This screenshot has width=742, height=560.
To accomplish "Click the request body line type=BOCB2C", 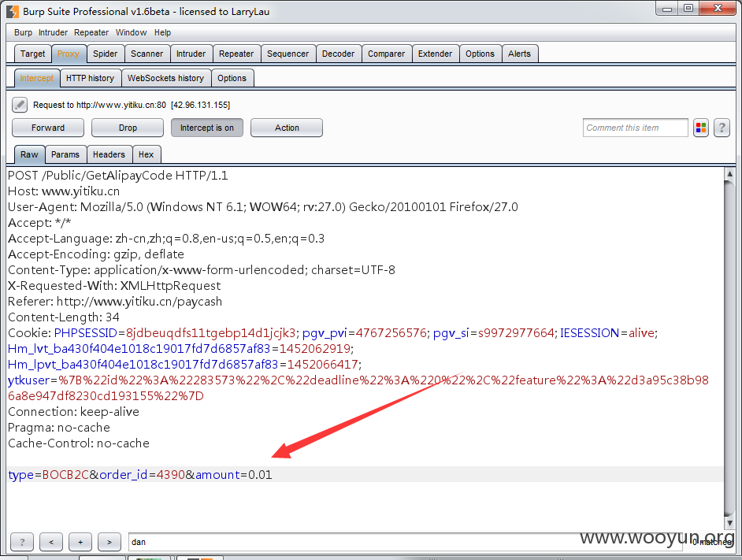I will (x=140, y=475).
